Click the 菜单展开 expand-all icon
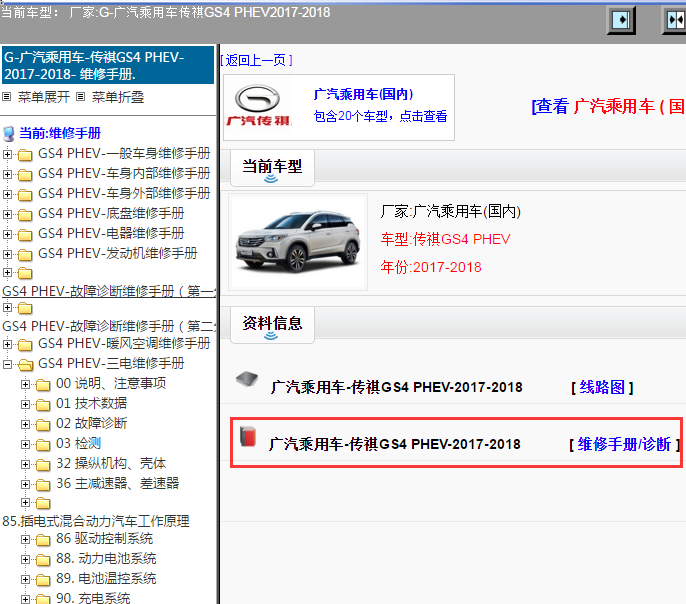Viewport: 686px width, 604px height. tap(7, 97)
